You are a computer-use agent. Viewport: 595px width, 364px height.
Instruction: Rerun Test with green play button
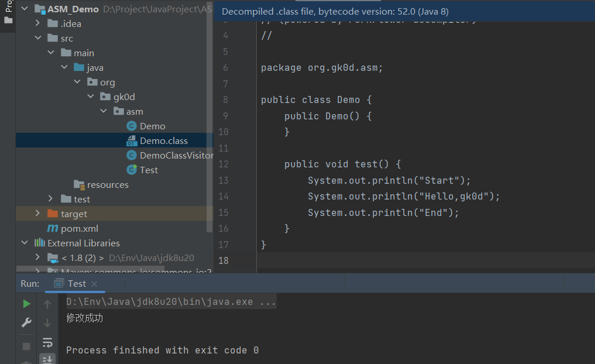pos(26,304)
